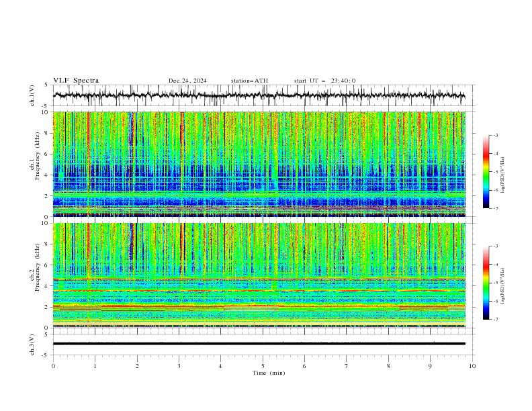The width and height of the screenshot is (532, 411).
Task: Click time axis tick label "5"
Action: 263,366
